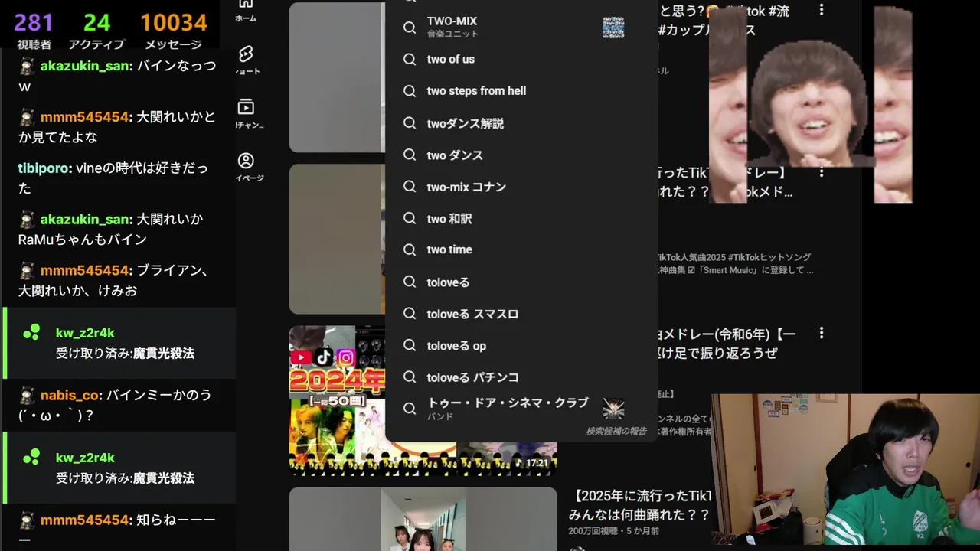Viewport: 980px width, 551px height.
Task: Click search icon beside 'two of us'
Action: pyautogui.click(x=410, y=59)
